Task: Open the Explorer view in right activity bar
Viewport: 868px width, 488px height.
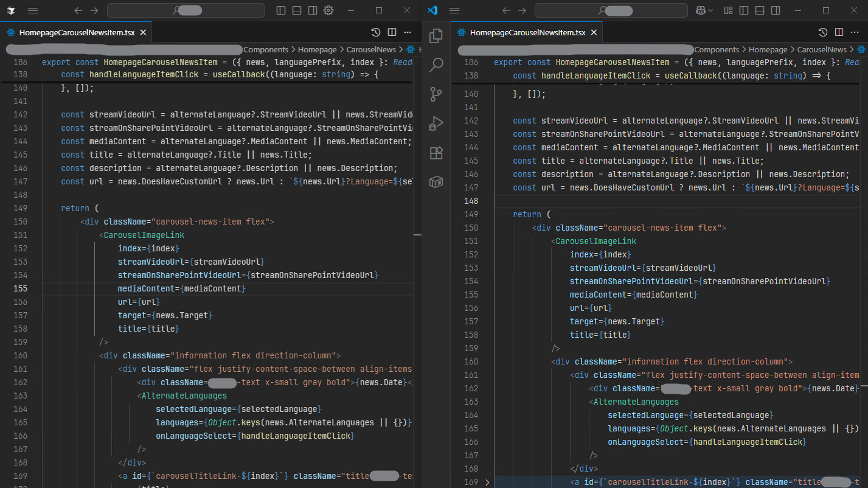Action: pyautogui.click(x=436, y=36)
